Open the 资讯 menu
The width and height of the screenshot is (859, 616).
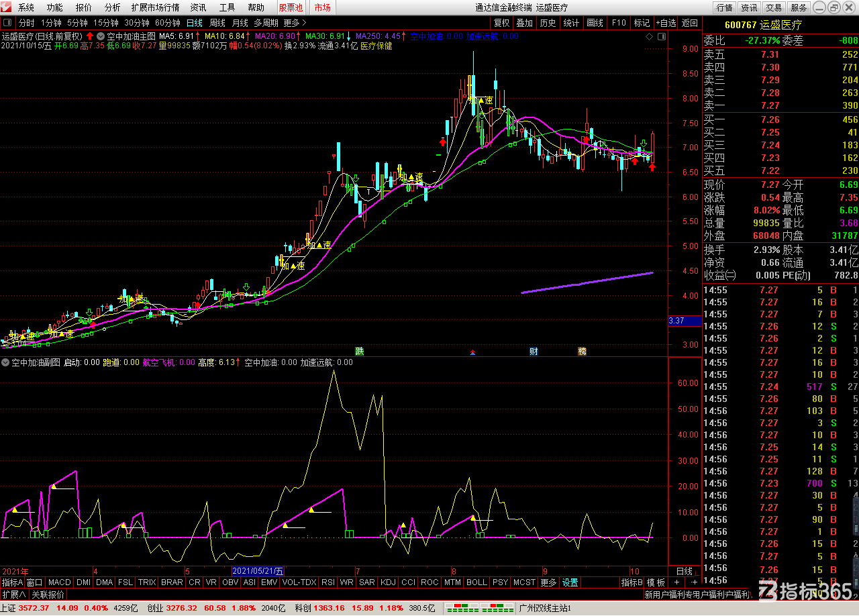tap(198, 7)
